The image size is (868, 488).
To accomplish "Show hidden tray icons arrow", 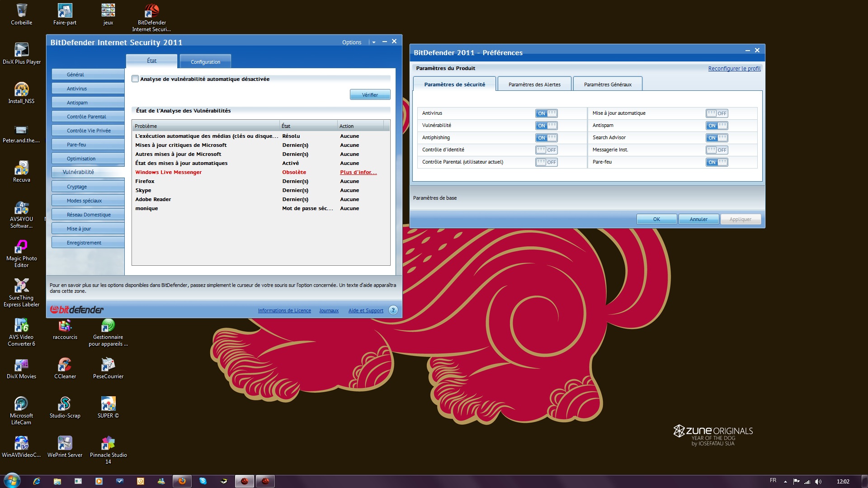I will 785,482.
